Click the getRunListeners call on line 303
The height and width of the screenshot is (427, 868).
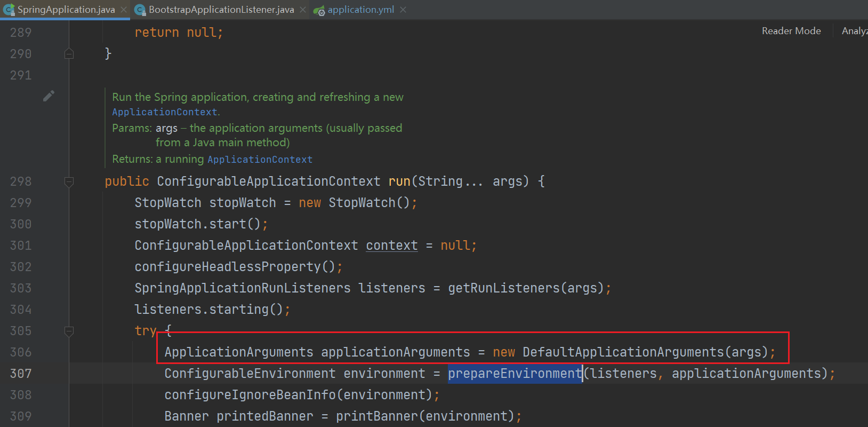point(503,288)
